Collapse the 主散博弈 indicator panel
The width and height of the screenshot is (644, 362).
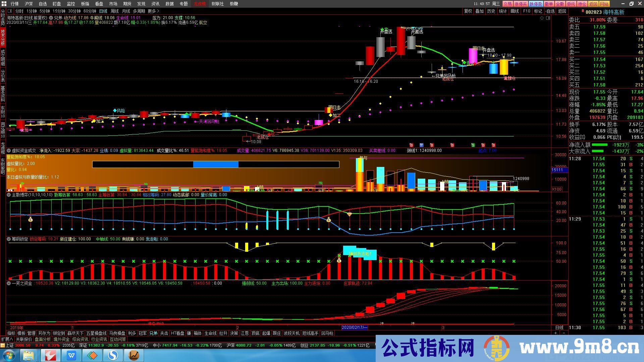coord(9,195)
